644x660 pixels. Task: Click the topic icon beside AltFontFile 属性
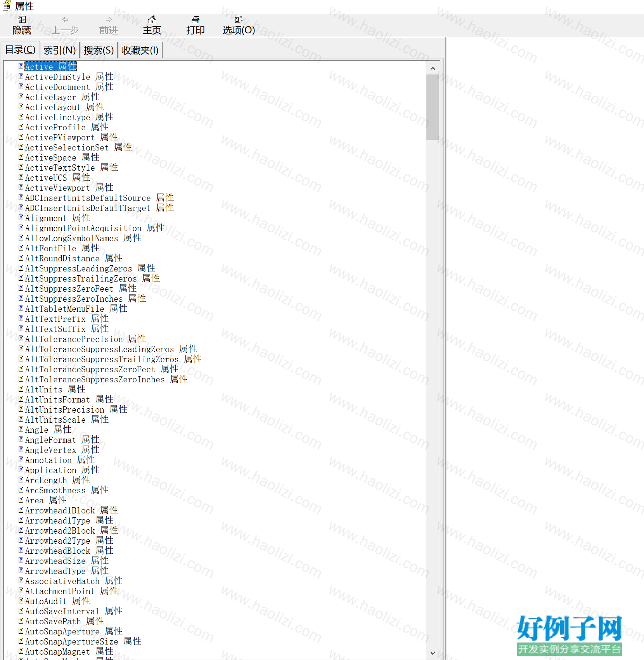tap(21, 248)
